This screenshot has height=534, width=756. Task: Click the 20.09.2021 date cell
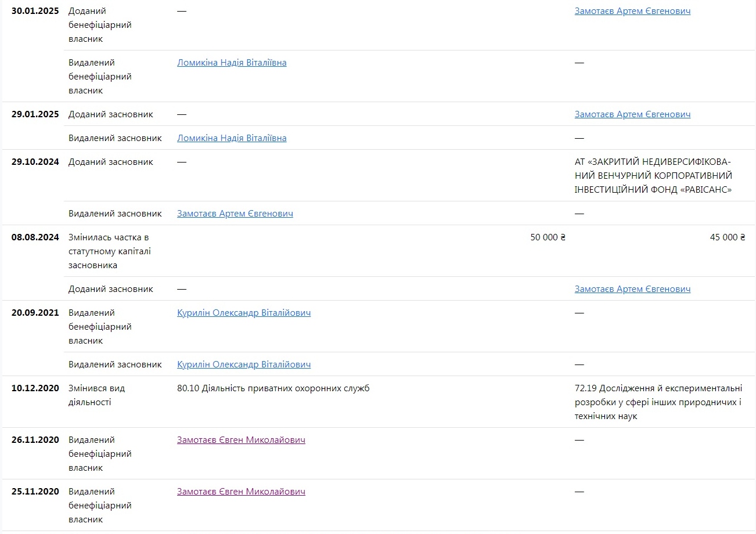click(35, 313)
